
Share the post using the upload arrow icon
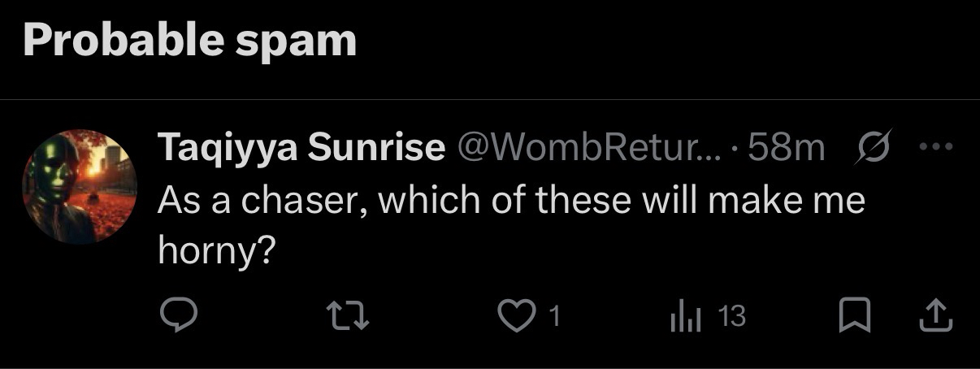click(x=934, y=317)
